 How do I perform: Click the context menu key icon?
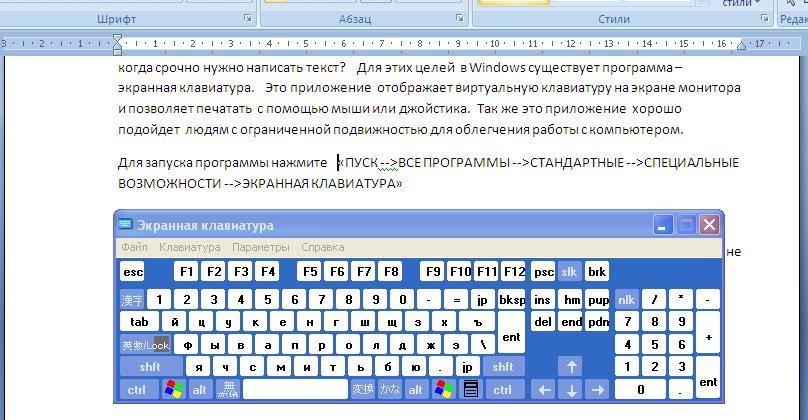point(471,390)
